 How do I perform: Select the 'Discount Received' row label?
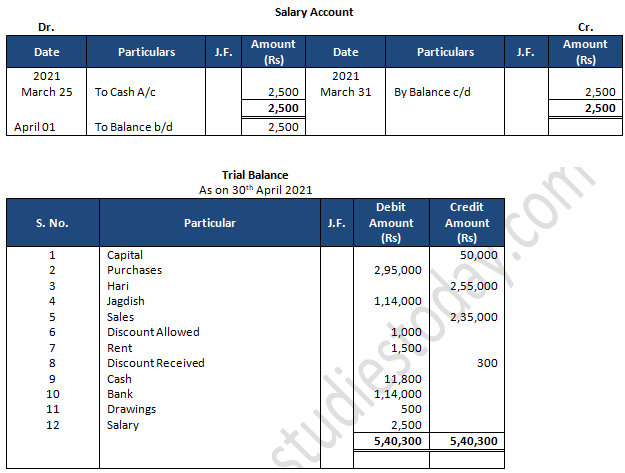155,363
